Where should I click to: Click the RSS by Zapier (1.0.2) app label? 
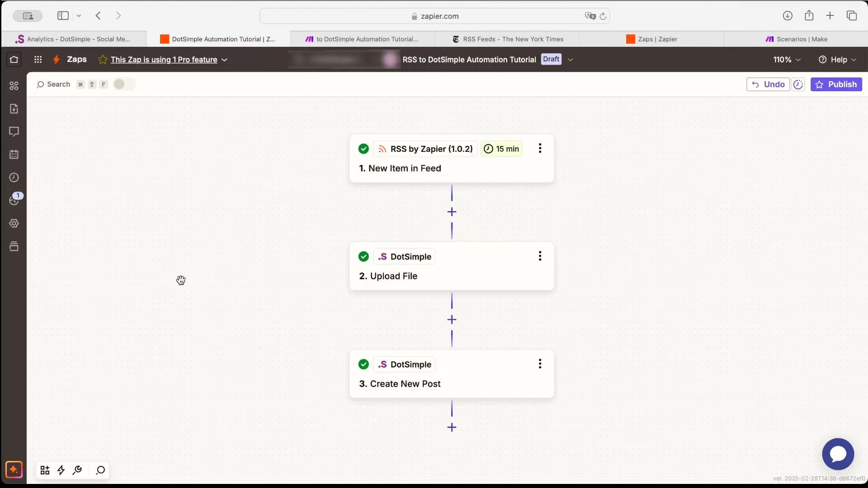click(x=425, y=149)
